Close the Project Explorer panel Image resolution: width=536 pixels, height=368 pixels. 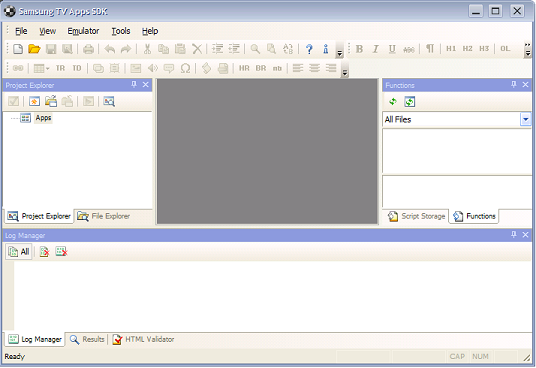[x=146, y=84]
